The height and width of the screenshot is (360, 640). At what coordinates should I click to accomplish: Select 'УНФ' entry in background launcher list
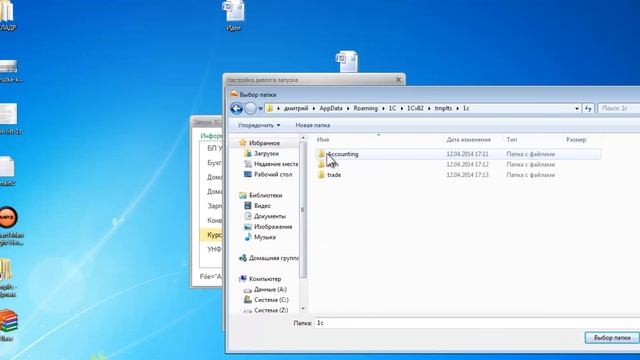[214, 249]
